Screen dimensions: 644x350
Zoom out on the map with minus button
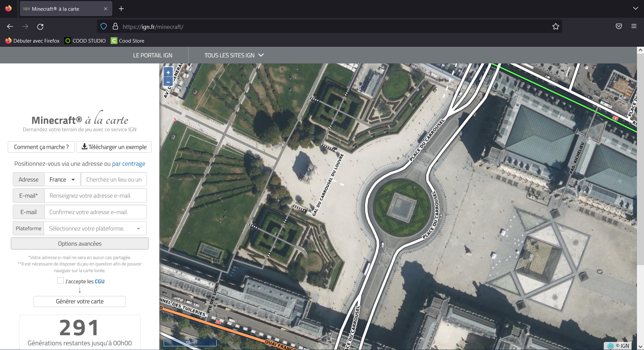[168, 82]
